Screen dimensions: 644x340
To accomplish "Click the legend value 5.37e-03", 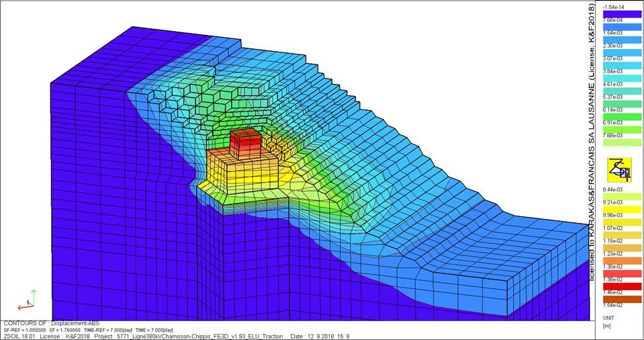I will [613, 97].
